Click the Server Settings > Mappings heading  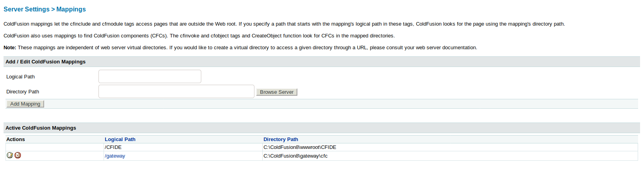coord(45,9)
